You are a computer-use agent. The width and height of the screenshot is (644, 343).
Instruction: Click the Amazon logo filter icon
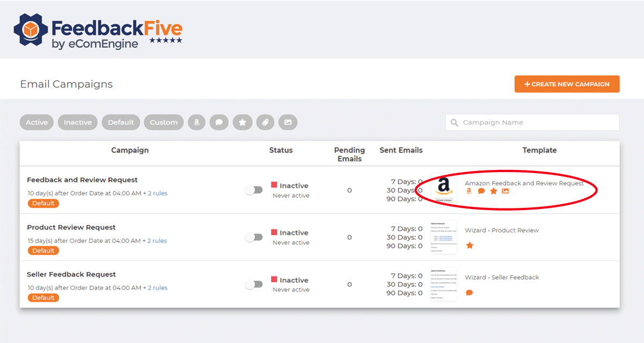(x=197, y=122)
